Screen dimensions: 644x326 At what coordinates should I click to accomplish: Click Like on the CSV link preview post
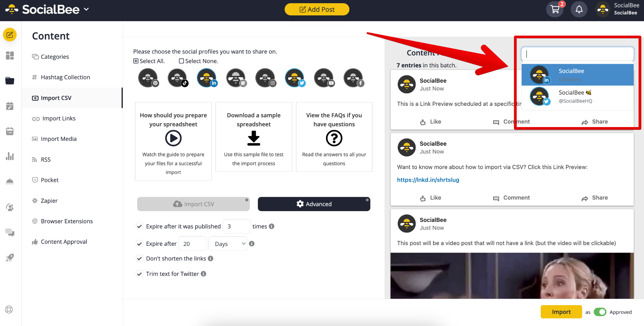pos(431,198)
